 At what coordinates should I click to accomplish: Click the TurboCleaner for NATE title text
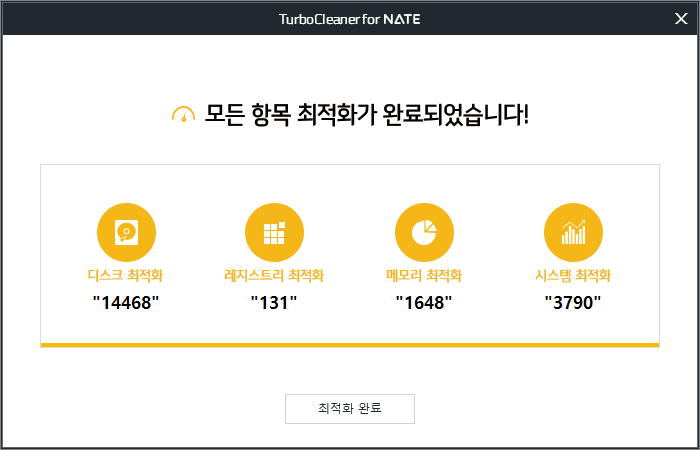[350, 19]
